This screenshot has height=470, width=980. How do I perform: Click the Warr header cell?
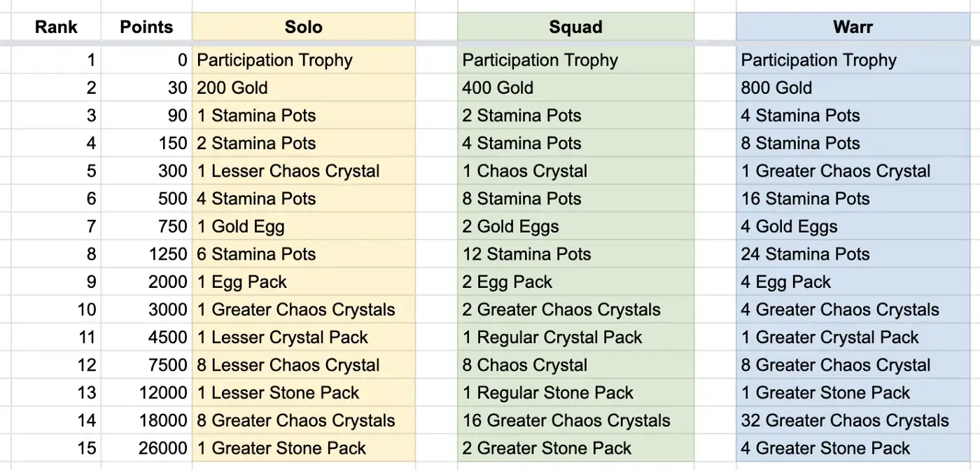[853, 27]
